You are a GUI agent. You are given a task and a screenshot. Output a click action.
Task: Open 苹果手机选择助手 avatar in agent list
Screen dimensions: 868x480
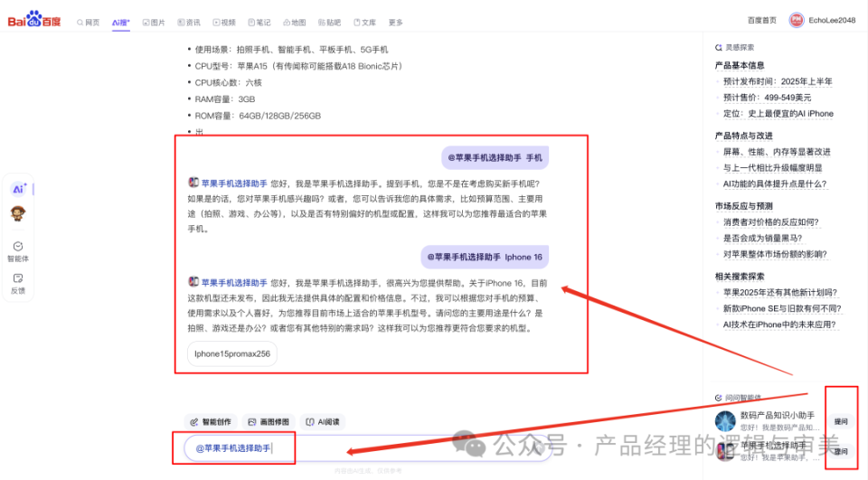[725, 451]
